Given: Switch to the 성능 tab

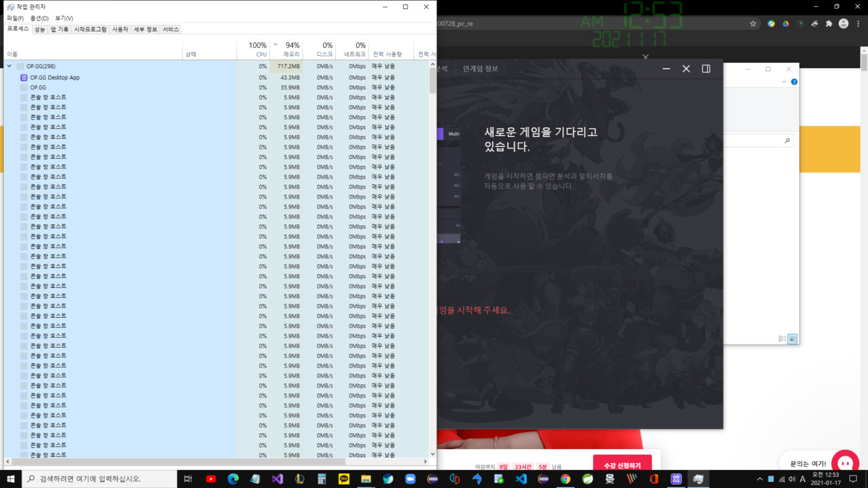Looking at the screenshot, I should (x=40, y=29).
